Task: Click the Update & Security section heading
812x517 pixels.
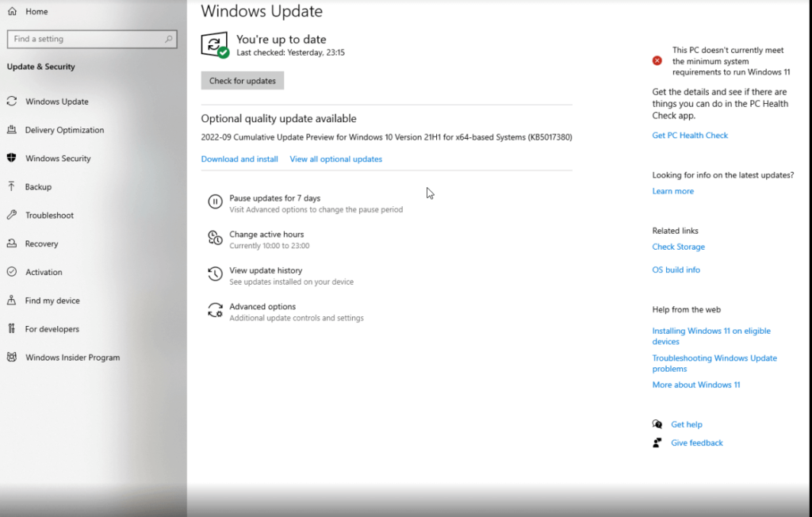Action: (x=41, y=67)
